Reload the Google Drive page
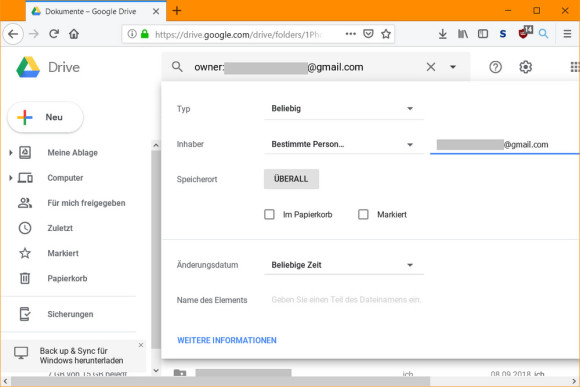This screenshot has height=387, width=580. click(x=54, y=34)
